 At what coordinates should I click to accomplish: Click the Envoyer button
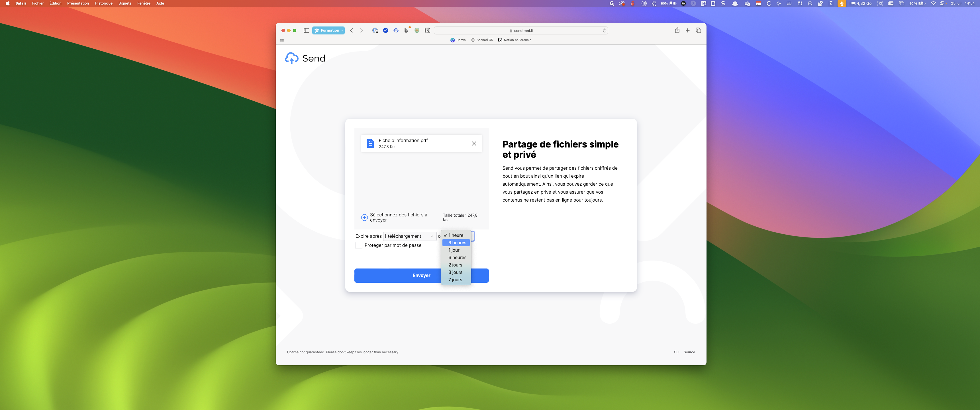click(421, 276)
